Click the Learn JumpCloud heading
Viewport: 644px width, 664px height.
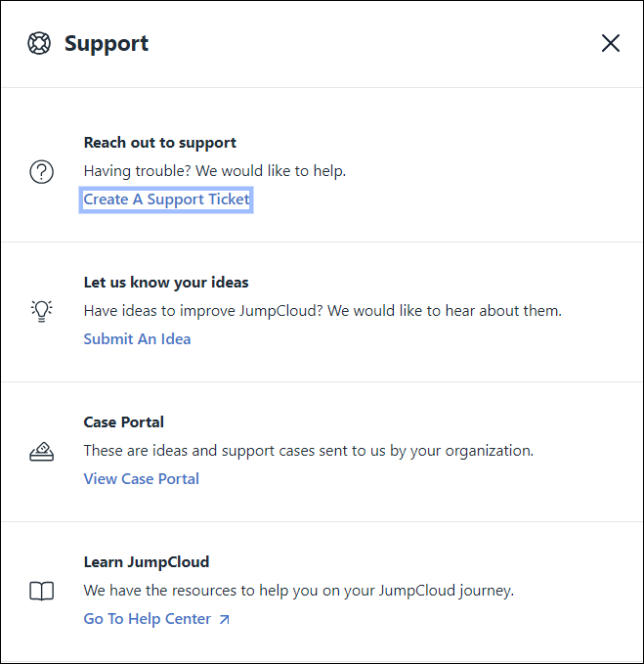(x=147, y=562)
